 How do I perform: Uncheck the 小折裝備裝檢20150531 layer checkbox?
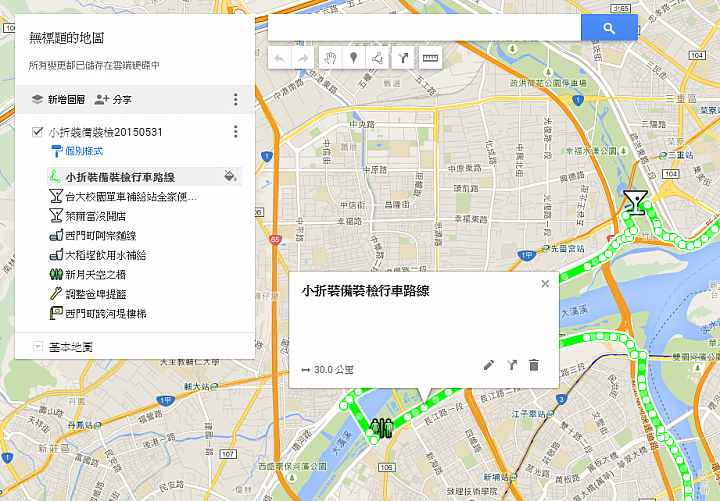tap(37, 132)
